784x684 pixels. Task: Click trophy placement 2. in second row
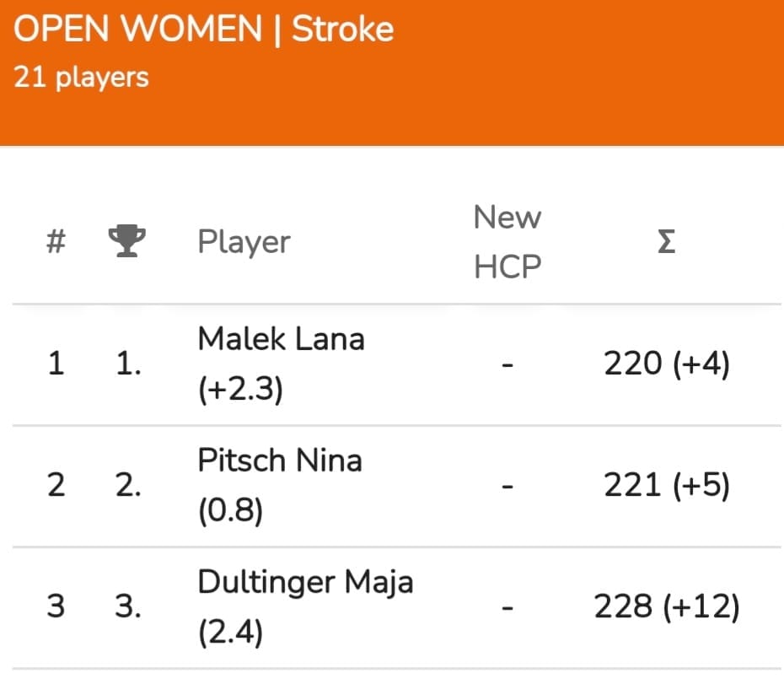pos(128,485)
